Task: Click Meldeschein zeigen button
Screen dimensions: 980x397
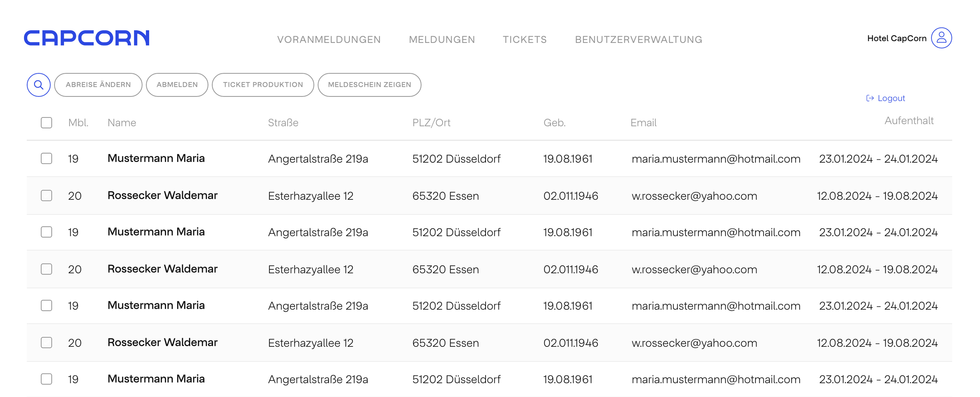Action: pos(369,85)
